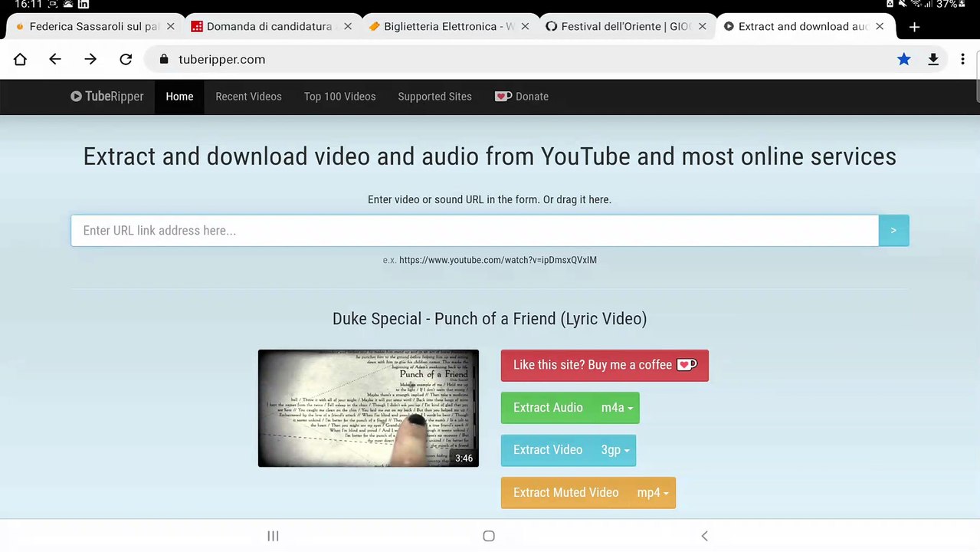Image resolution: width=980 pixels, height=552 pixels.
Task: Bookmark the page with the star icon
Action: pyautogui.click(x=904, y=59)
